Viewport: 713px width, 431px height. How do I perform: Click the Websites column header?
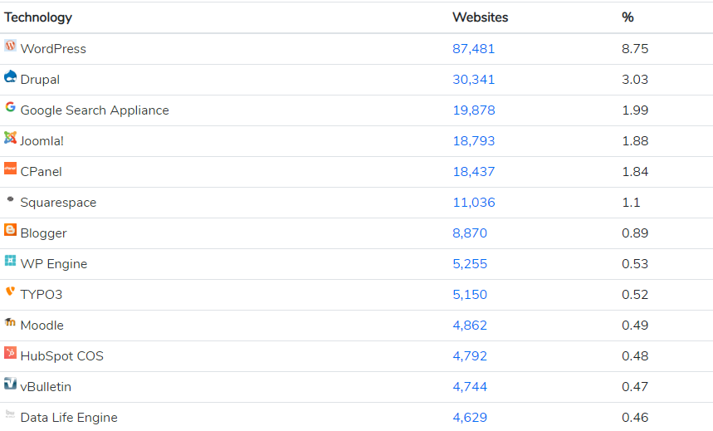tap(480, 17)
